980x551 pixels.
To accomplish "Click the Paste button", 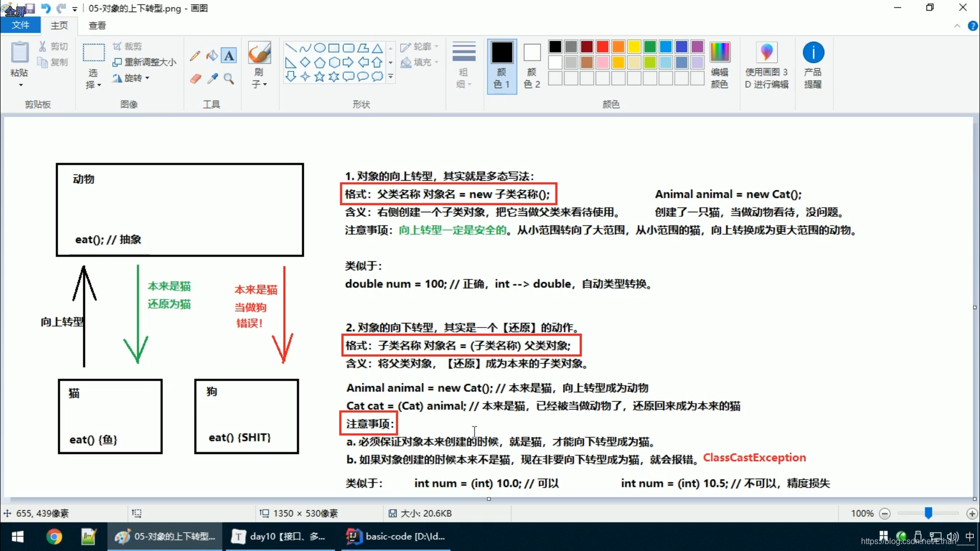I will tap(19, 52).
